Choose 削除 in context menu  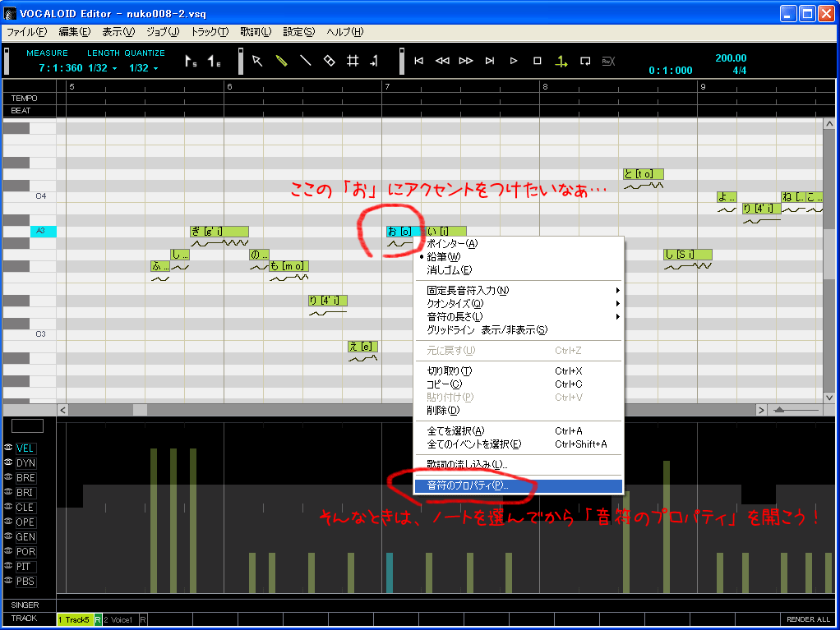(519, 411)
